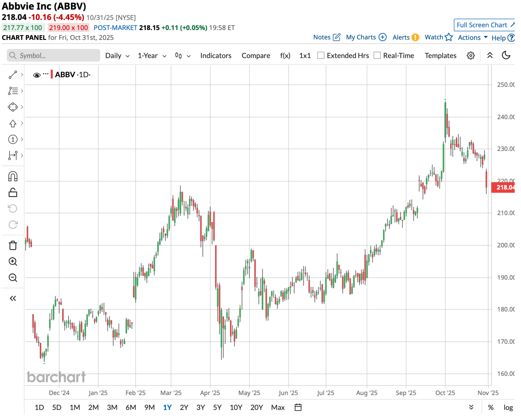The height and width of the screenshot is (420, 521).
Task: Enable the Real-Time checkbox
Action: (x=377, y=55)
